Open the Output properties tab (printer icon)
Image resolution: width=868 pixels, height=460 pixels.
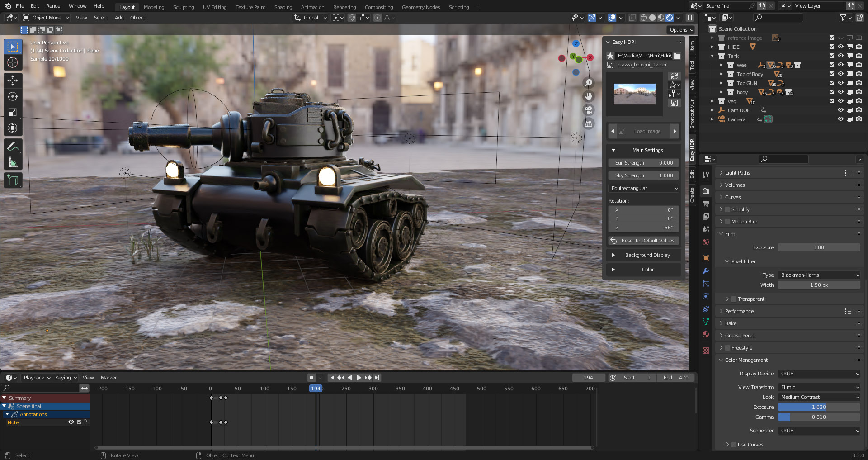point(706,204)
